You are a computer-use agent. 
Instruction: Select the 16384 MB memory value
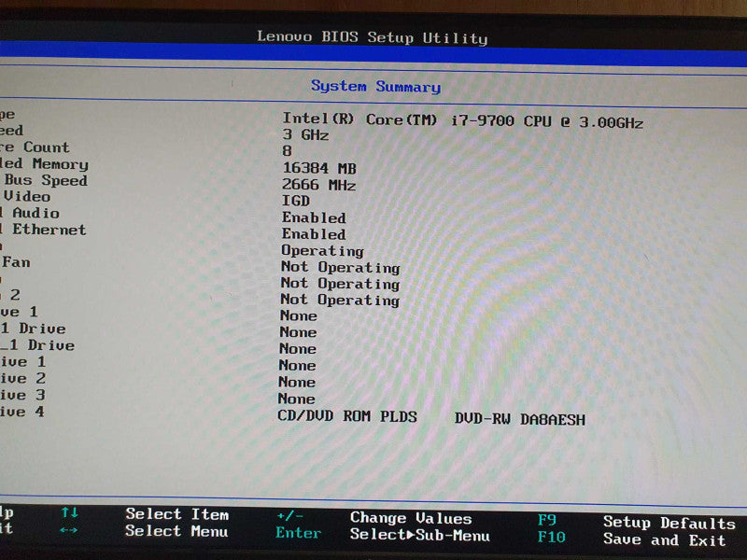[319, 168]
